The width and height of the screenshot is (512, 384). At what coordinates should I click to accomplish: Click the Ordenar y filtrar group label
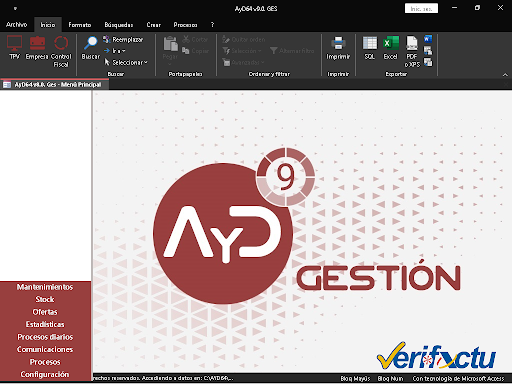pos(269,74)
